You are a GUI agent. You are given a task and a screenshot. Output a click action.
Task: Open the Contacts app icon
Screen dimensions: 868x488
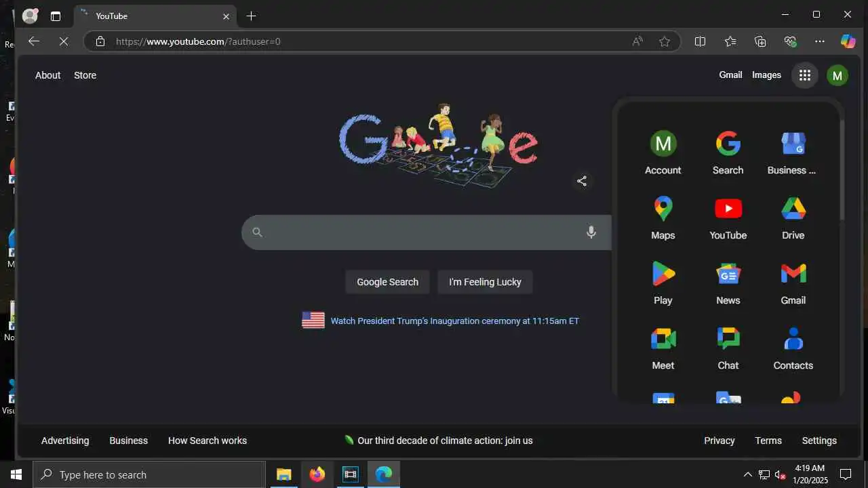click(x=793, y=349)
